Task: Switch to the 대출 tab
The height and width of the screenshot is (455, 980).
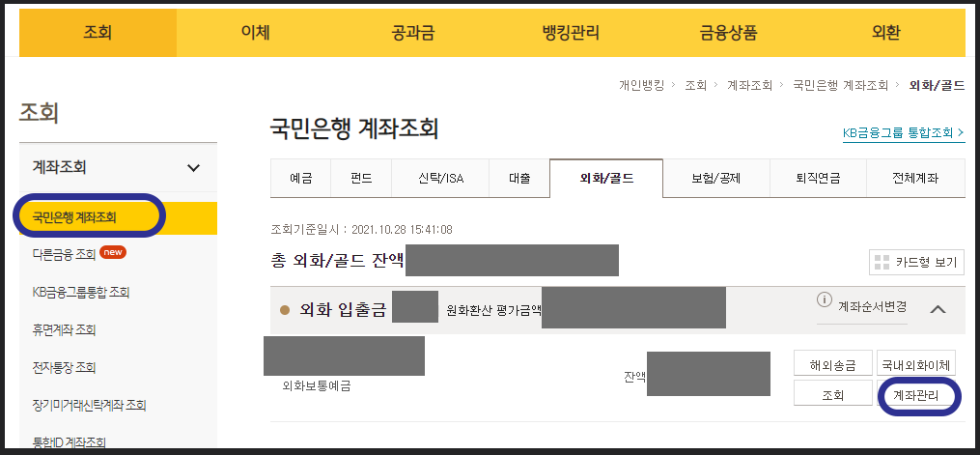Action: point(519,178)
